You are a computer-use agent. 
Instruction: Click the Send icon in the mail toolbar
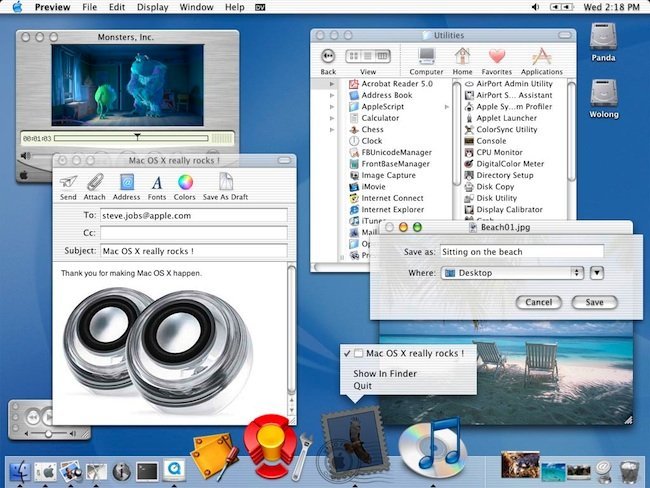pos(68,183)
